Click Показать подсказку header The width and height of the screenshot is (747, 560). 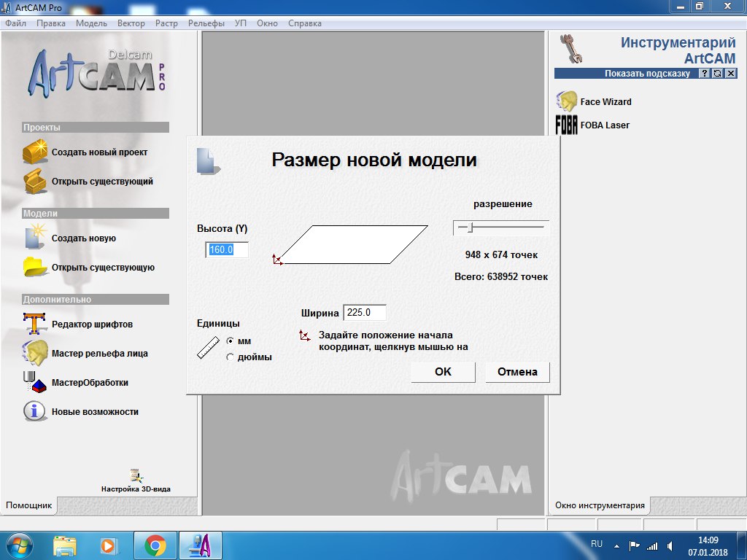point(647,74)
